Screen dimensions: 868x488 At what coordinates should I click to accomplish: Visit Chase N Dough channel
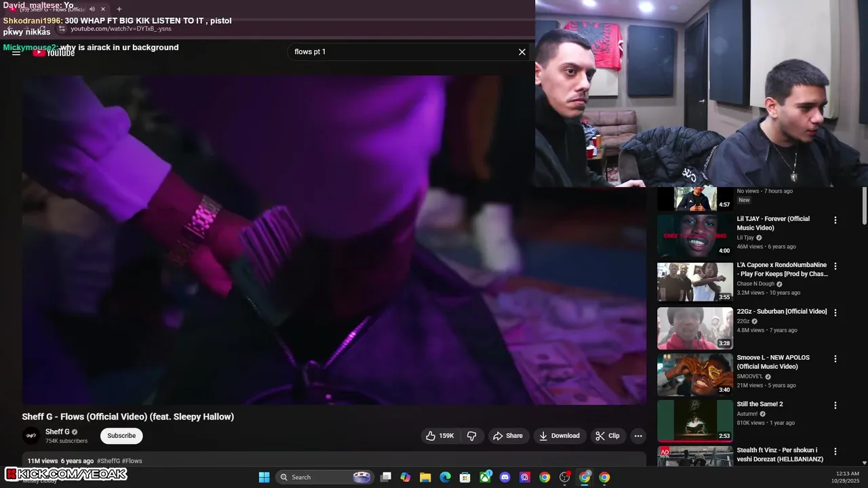tap(755, 284)
